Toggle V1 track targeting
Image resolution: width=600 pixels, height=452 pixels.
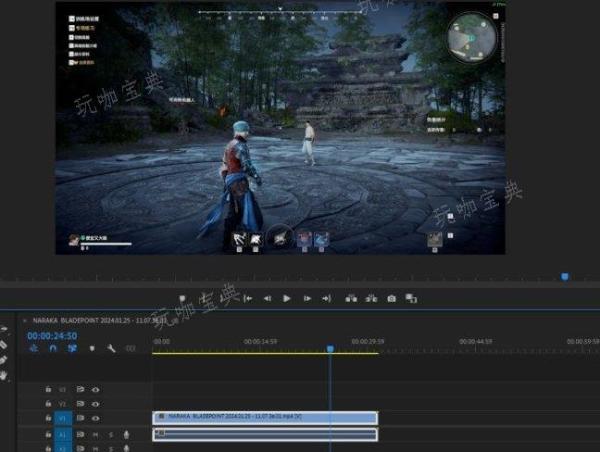pyautogui.click(x=63, y=418)
